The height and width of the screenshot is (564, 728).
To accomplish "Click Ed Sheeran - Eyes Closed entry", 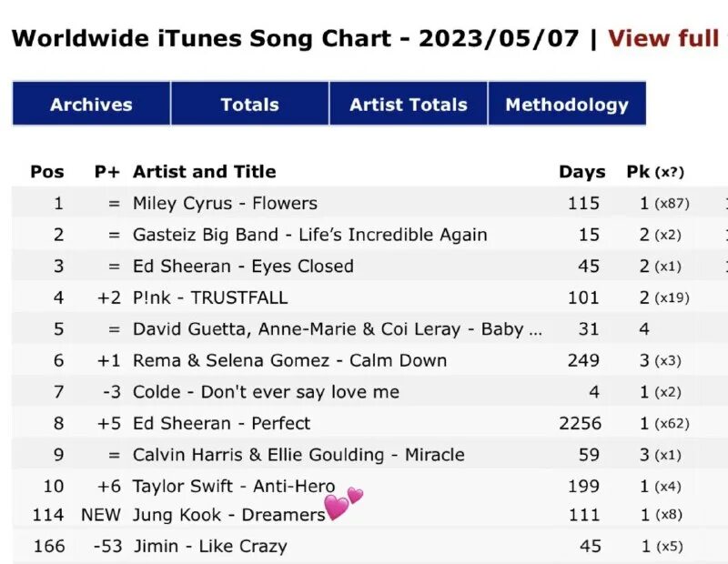I will (243, 267).
